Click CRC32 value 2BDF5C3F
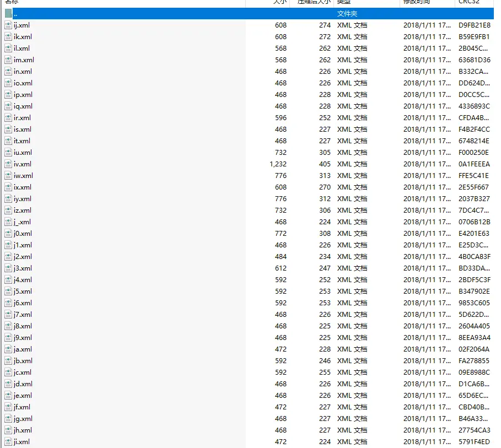Image resolution: width=501 pixels, height=448 pixels. click(x=475, y=279)
